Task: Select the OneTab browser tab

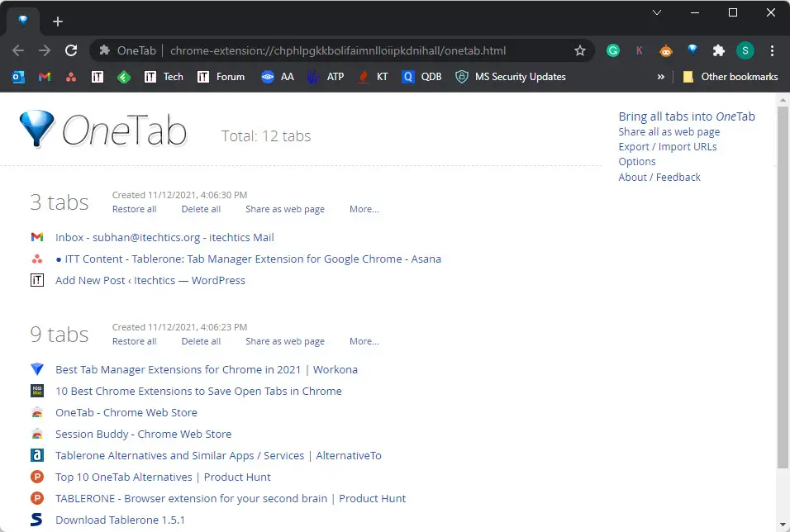Action: pos(23,21)
